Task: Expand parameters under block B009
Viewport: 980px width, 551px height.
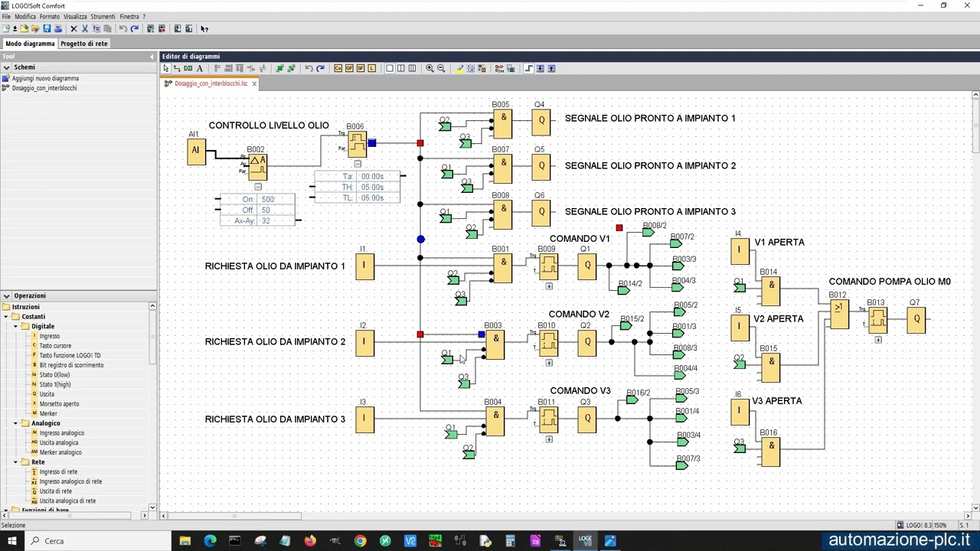Action: pos(549,286)
